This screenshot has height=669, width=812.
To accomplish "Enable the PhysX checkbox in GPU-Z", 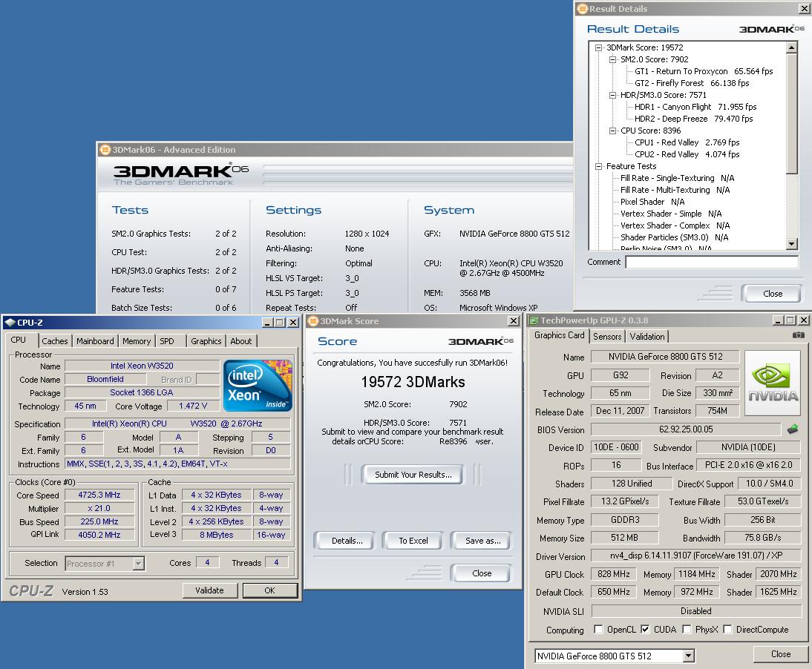I will 687,629.
